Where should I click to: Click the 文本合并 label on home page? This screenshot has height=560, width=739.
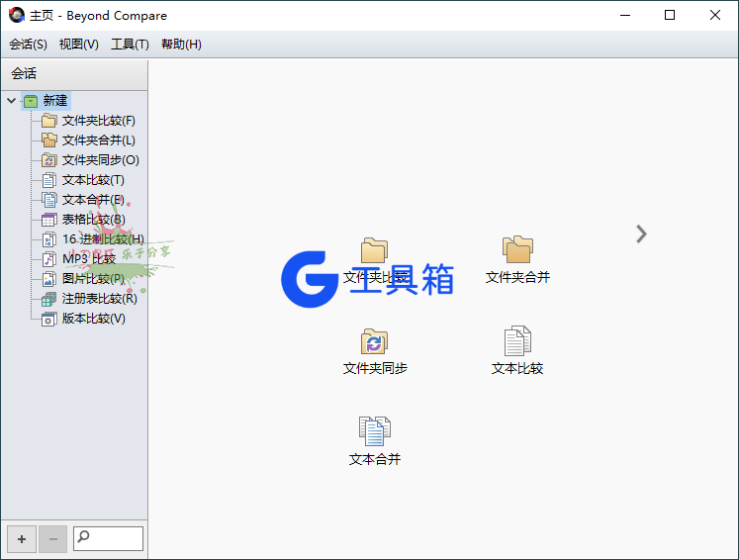pos(375,459)
